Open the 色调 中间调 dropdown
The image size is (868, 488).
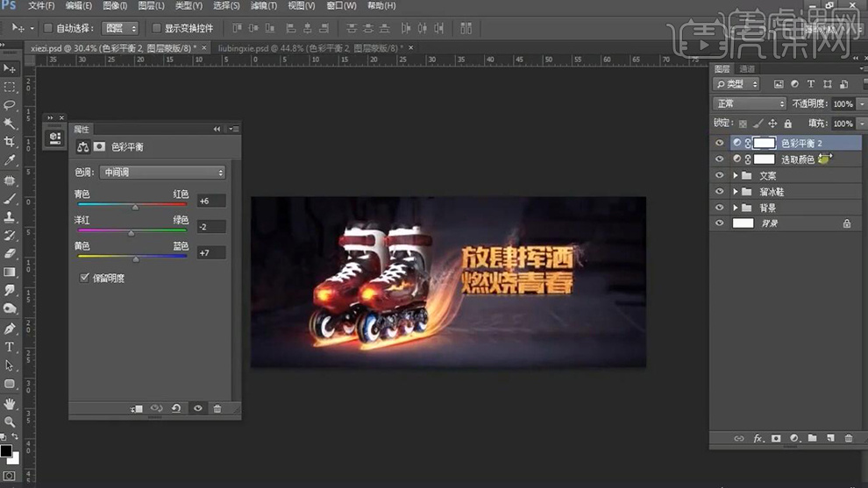162,173
